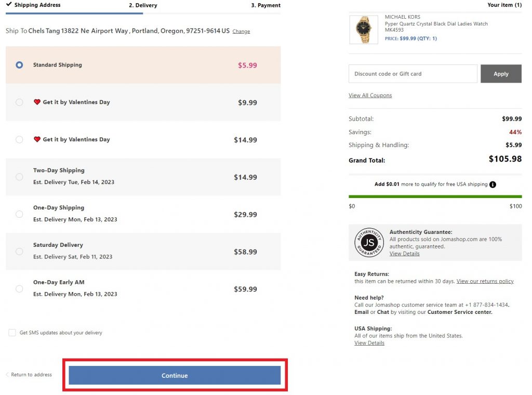Switch to the 3. Payment step
Viewport: 532px width, 395px height.
point(265,5)
